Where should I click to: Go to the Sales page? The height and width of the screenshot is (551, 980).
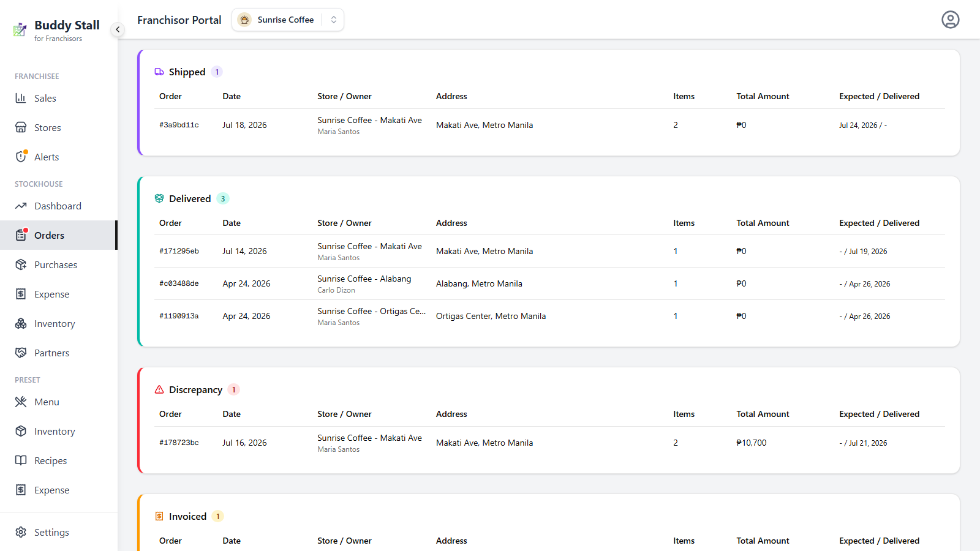(59, 98)
